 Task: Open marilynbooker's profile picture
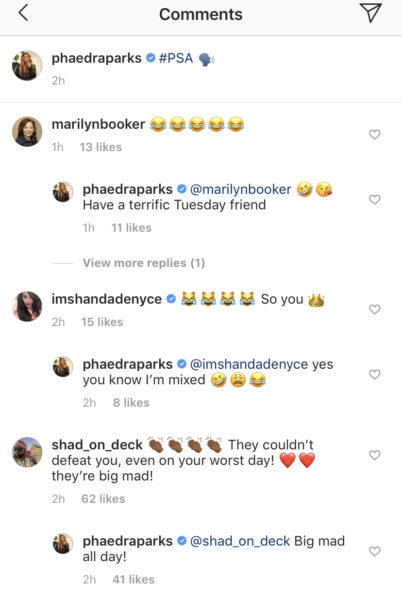coord(27,132)
